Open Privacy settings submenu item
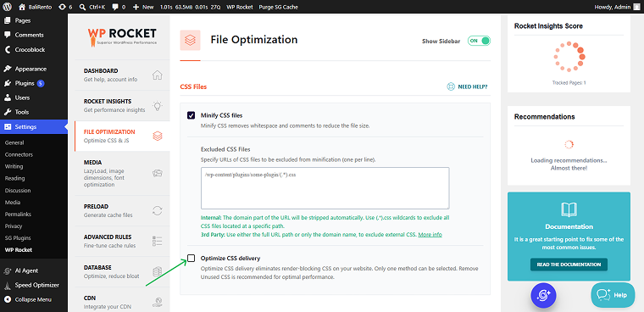Viewport: 644px width, 312px height. coord(14,226)
